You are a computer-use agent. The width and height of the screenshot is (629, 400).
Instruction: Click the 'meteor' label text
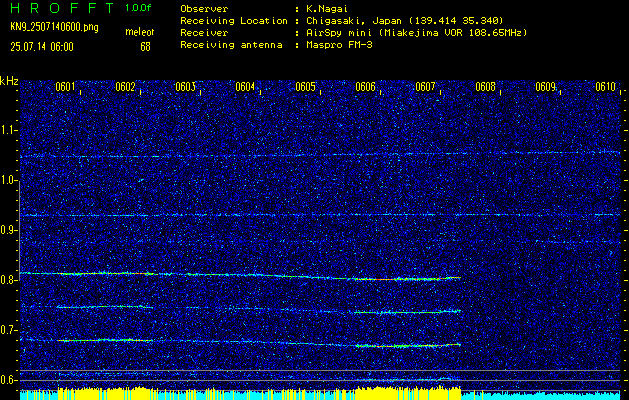140,32
